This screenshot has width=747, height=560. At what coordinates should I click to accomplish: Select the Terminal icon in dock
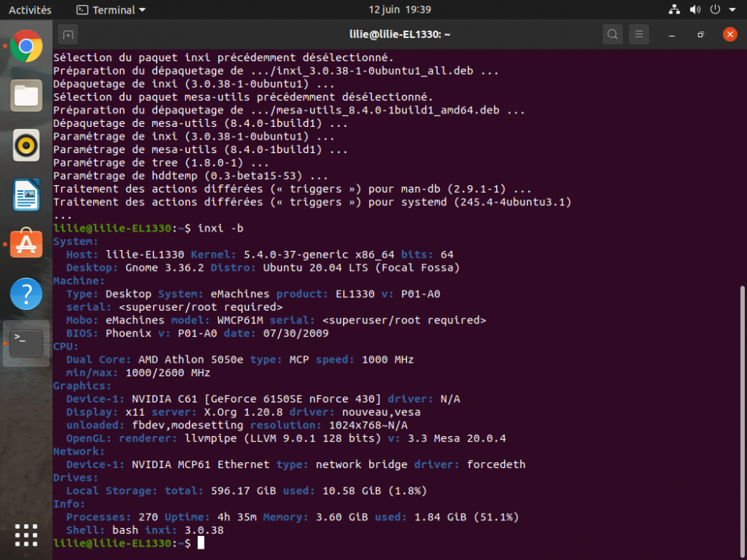click(x=26, y=343)
